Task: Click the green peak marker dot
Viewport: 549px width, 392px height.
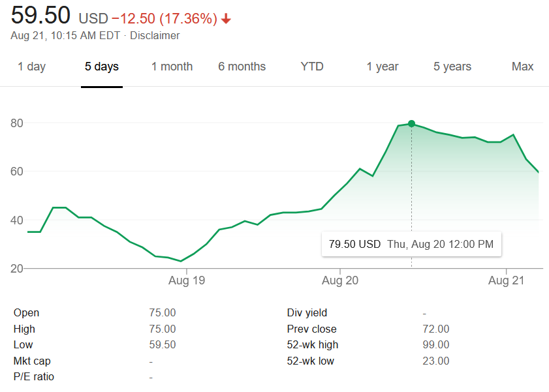Action: [x=411, y=123]
